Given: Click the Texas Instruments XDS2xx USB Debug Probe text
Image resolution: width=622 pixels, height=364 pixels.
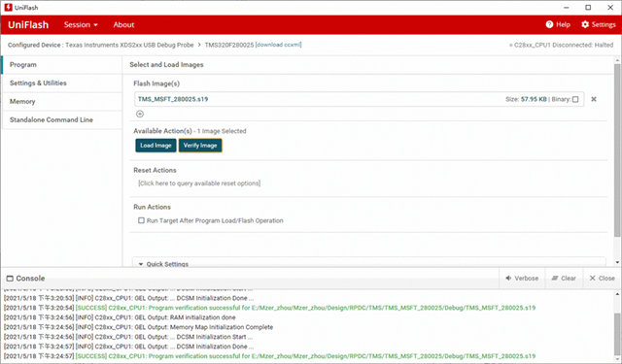Looking at the screenshot, I should click(129, 45).
